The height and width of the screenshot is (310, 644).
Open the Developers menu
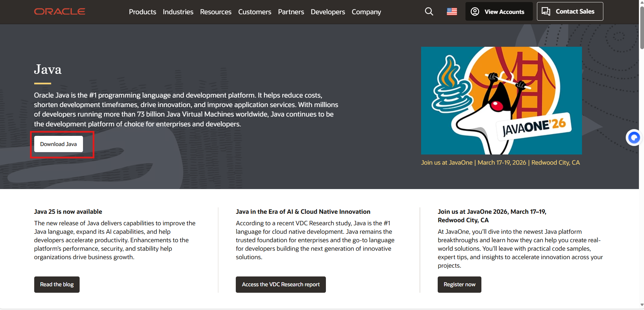[x=328, y=12]
